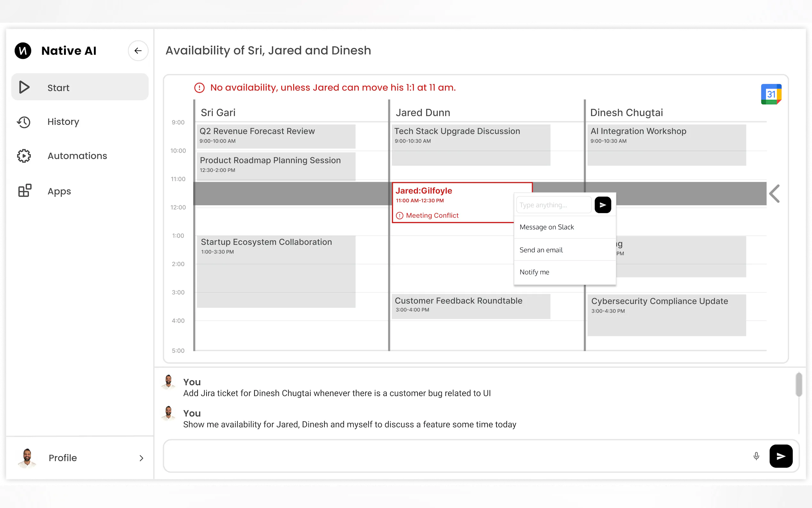Choose Message on Slack option
Image resolution: width=812 pixels, height=508 pixels.
coord(546,227)
